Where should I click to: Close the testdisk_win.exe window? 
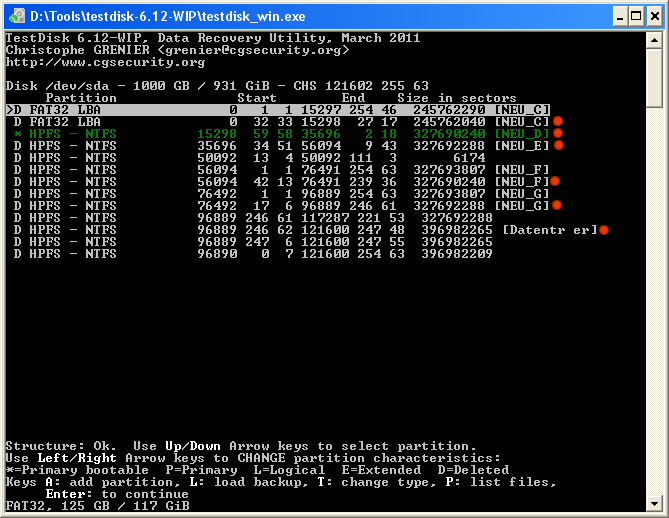pos(654,17)
